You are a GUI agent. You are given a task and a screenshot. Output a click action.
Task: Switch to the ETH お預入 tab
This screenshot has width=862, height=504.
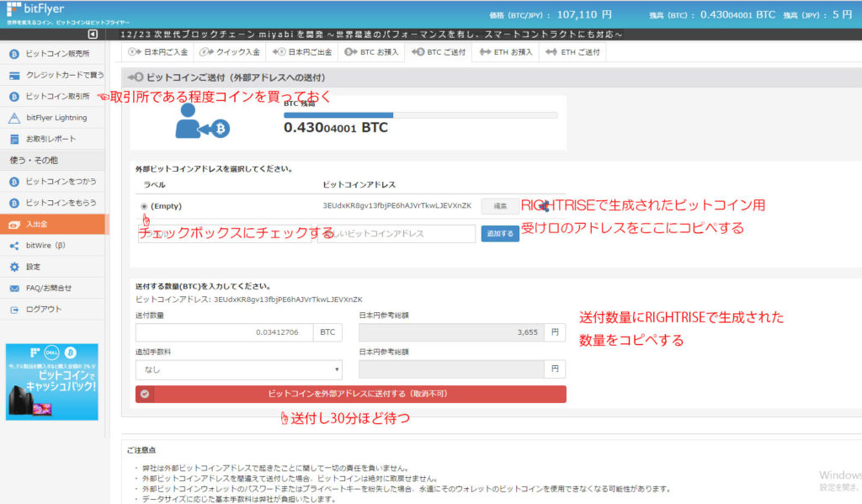point(506,52)
